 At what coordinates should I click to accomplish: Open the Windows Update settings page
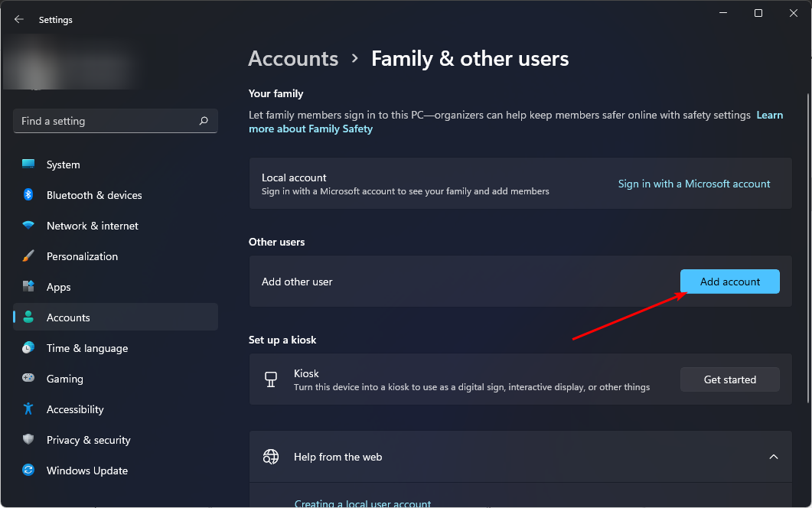coord(86,471)
